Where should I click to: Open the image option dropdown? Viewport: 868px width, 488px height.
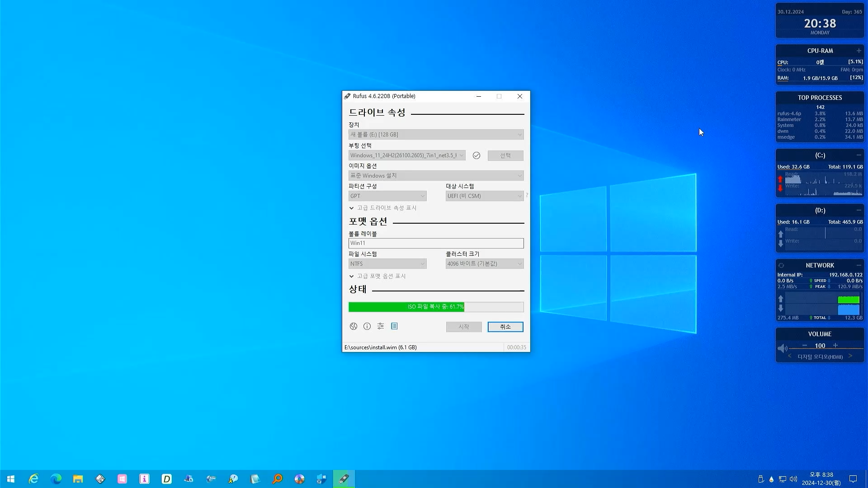tap(436, 176)
